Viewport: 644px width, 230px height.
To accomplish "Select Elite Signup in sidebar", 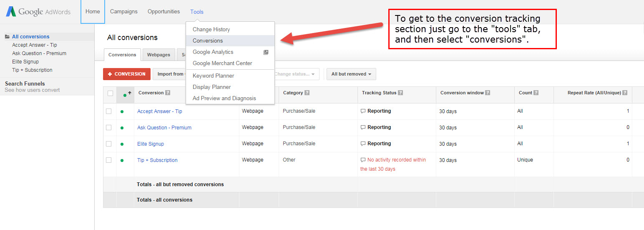I will pos(25,62).
